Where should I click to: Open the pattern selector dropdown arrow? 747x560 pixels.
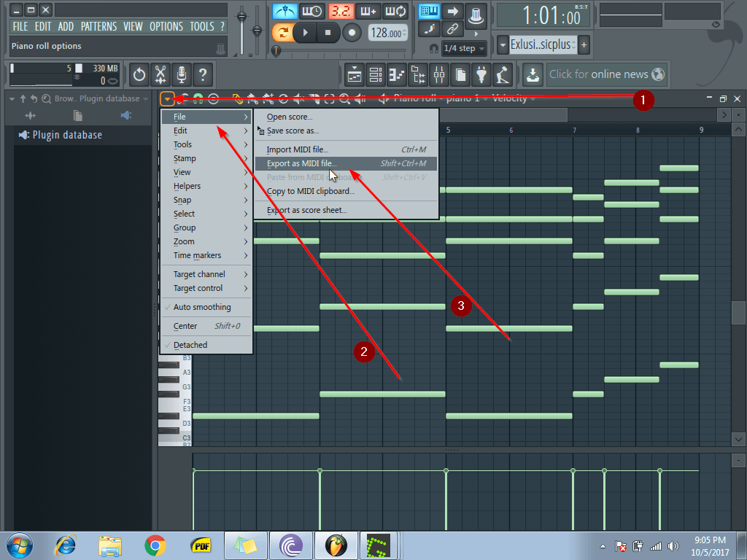503,44
